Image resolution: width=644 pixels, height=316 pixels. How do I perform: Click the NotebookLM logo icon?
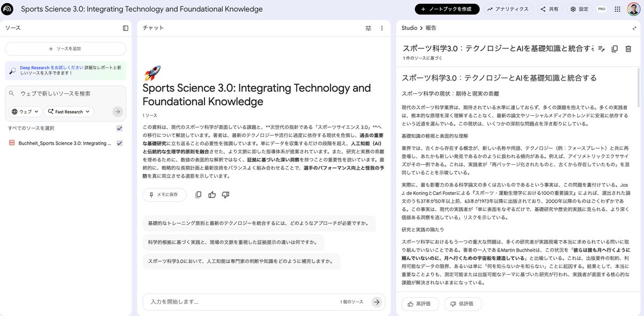coord(8,9)
